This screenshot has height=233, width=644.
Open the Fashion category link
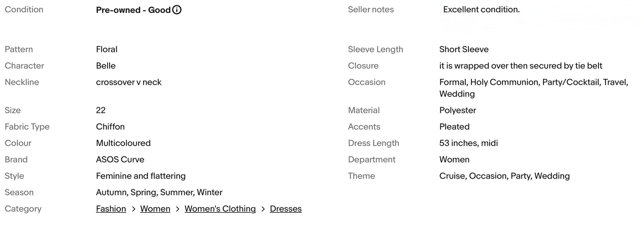click(111, 209)
